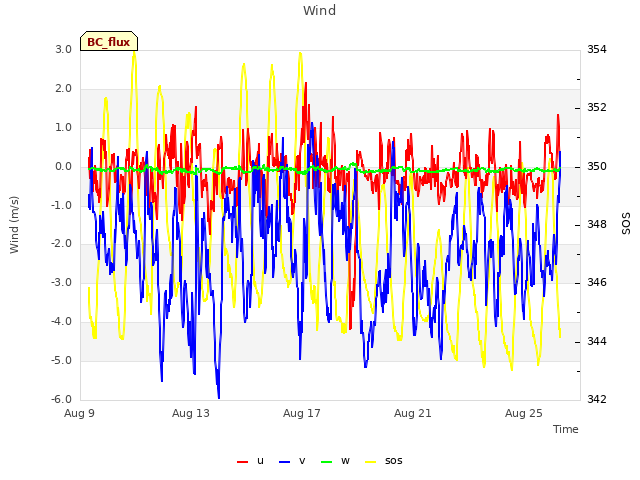Click the yellow sos legend swatch
The height and width of the screenshot is (480, 640).
click(370, 462)
